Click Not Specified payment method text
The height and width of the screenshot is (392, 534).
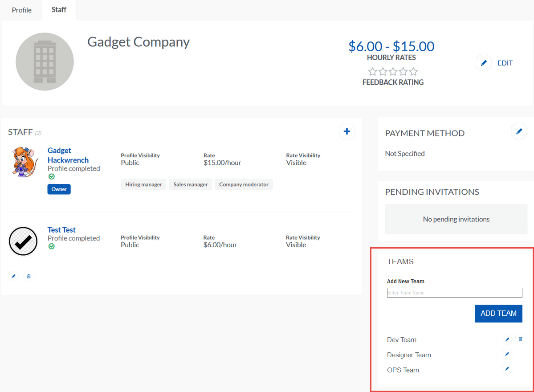[x=404, y=154]
